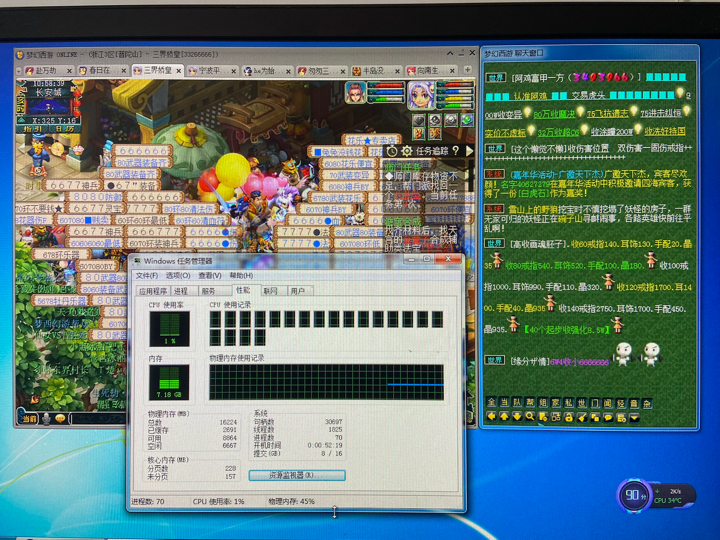The height and width of the screenshot is (540, 720).
Task: Click the purple-haired character portrait
Action: tap(421, 95)
